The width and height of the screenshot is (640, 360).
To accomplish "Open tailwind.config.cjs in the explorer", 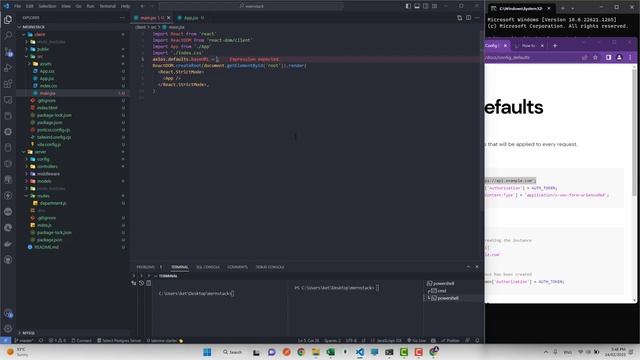I will 54,137.
